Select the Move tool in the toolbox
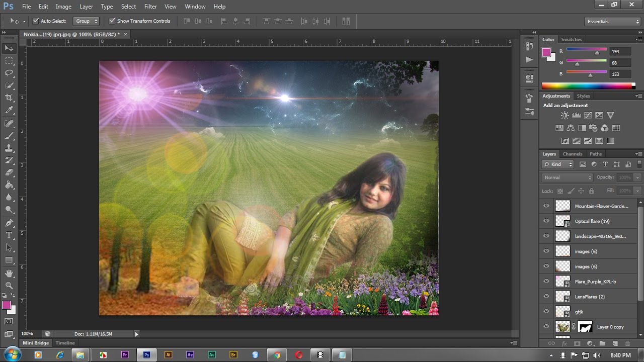 click(9, 48)
